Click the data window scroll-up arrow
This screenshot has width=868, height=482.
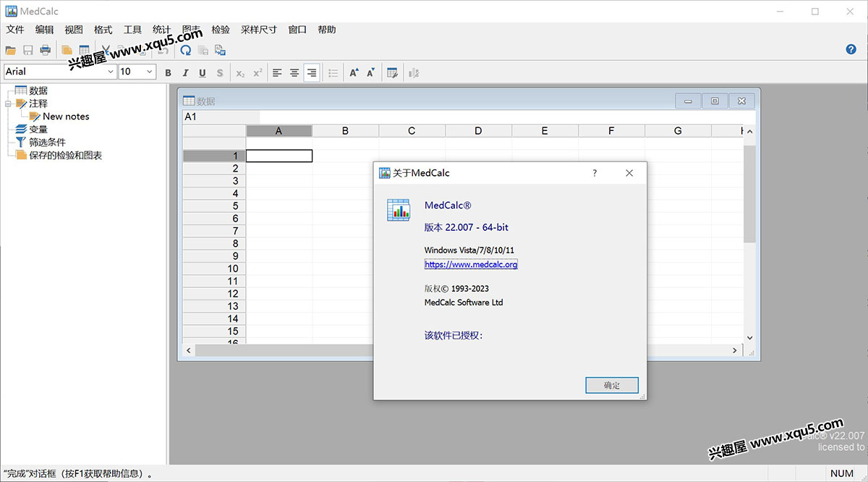click(749, 132)
